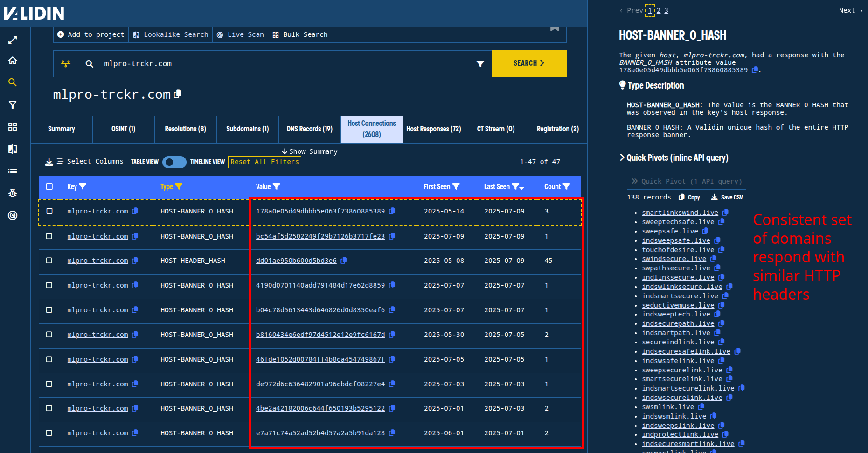Screen dimensions: 868x453
Task: Switch to the Registration (2) tab
Action: click(557, 129)
